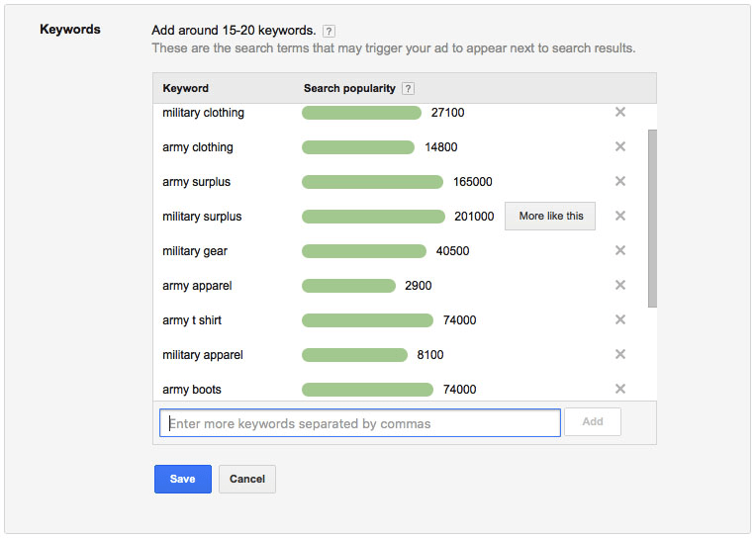Remove the 'army boots' keyword
756x538 pixels.
[620, 389]
